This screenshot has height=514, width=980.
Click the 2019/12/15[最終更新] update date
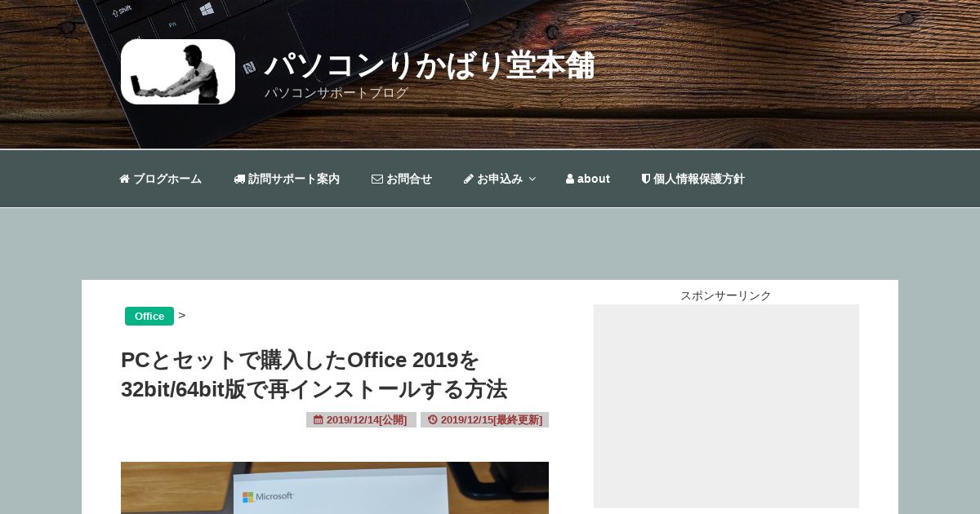point(484,419)
